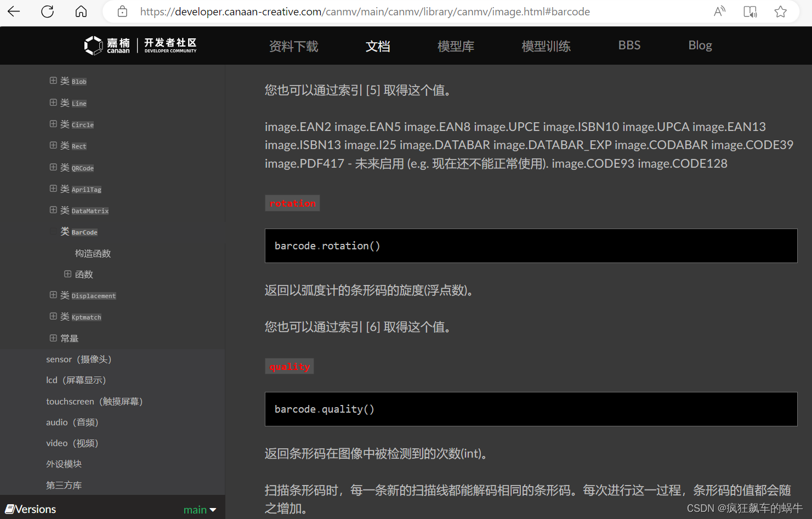Viewport: 812px width, 519px height.
Task: Open sensor（摄像头）sidebar link
Action: (x=79, y=359)
